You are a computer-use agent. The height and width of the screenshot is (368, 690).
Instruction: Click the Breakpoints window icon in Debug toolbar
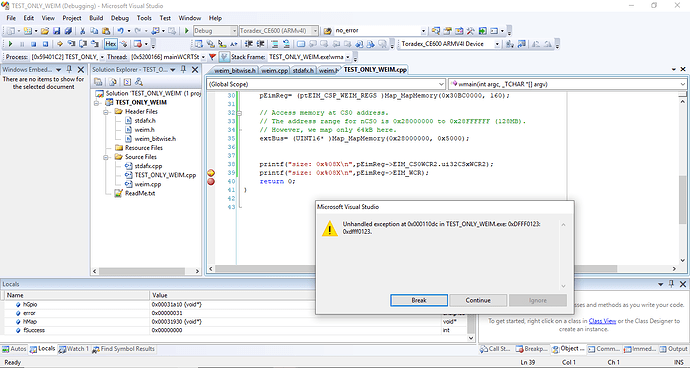[x=138, y=44]
